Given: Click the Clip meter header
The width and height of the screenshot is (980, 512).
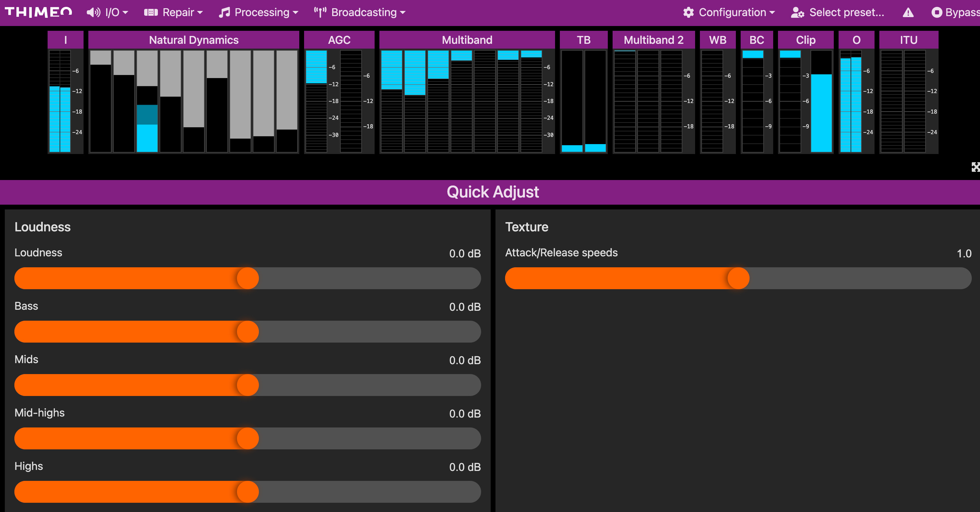Looking at the screenshot, I should tap(806, 40).
